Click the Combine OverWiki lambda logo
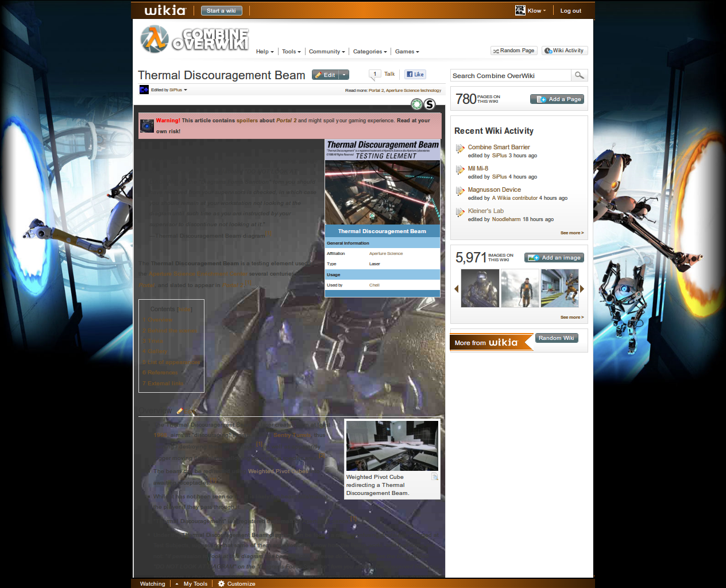Image resolution: width=726 pixels, height=588 pixels. tap(153, 39)
